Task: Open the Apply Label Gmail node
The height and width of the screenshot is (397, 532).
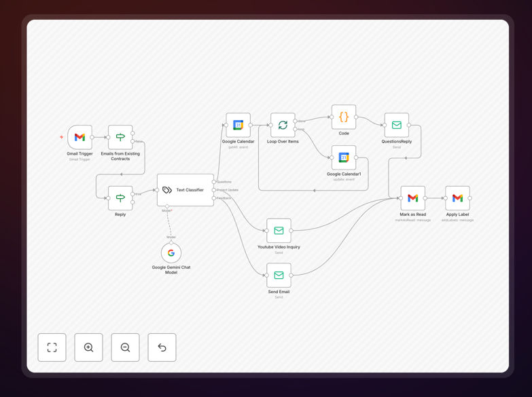Action: tap(457, 198)
